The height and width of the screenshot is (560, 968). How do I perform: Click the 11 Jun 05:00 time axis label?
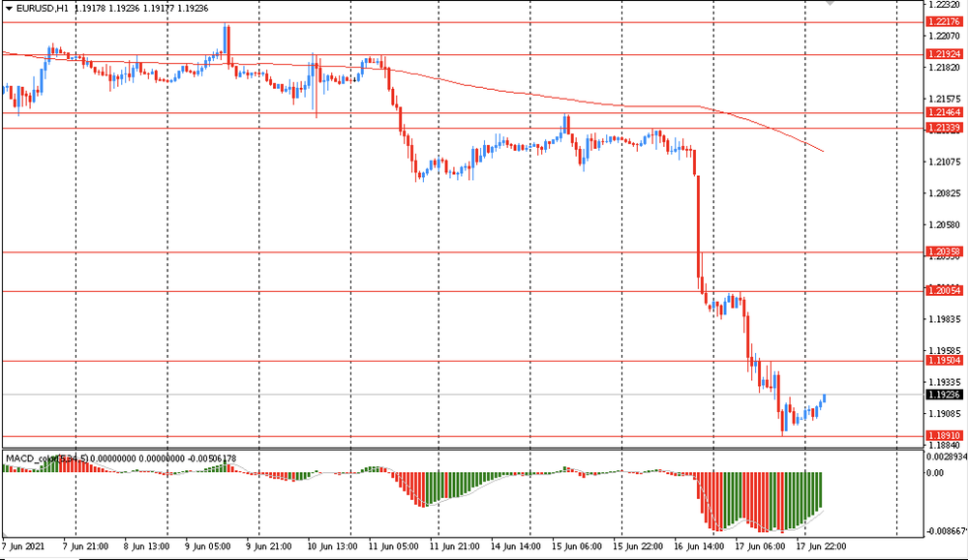pyautogui.click(x=394, y=546)
